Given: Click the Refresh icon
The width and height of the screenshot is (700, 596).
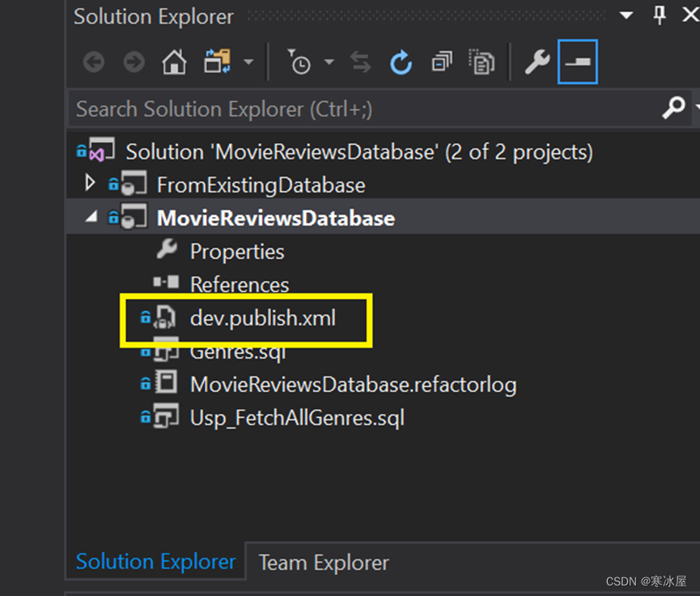Looking at the screenshot, I should pyautogui.click(x=401, y=62).
